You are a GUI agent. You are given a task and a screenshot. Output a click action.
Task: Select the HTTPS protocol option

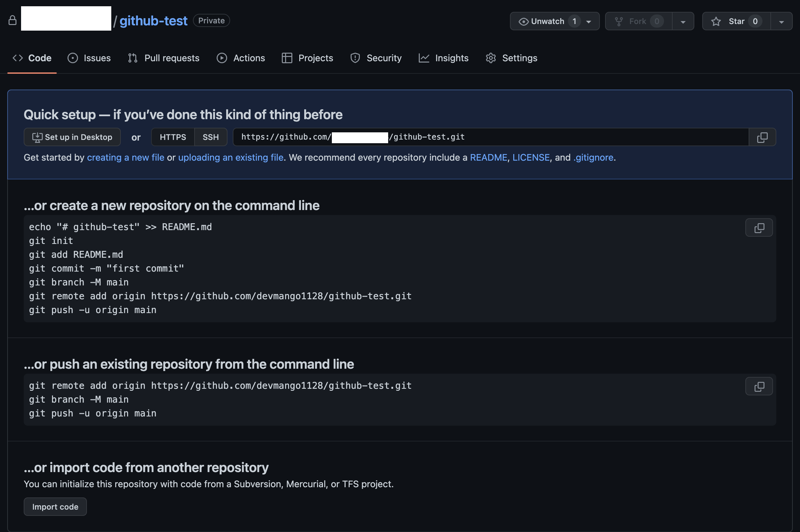(x=173, y=137)
